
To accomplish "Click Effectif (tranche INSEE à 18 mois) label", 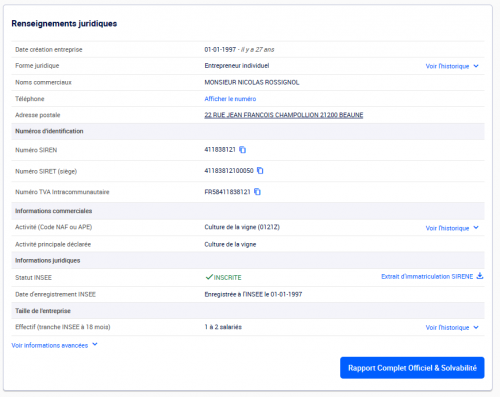I will 63,327.
